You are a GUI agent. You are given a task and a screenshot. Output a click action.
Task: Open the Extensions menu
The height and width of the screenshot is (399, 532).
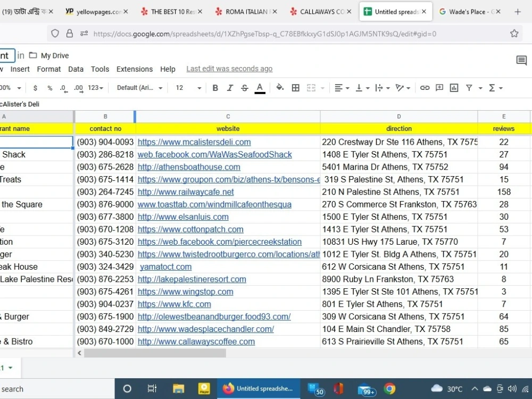tap(135, 69)
